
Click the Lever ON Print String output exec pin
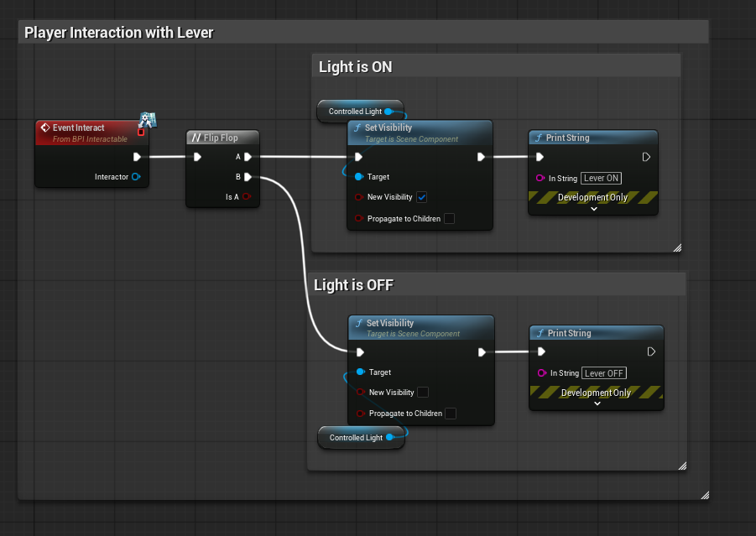click(646, 157)
